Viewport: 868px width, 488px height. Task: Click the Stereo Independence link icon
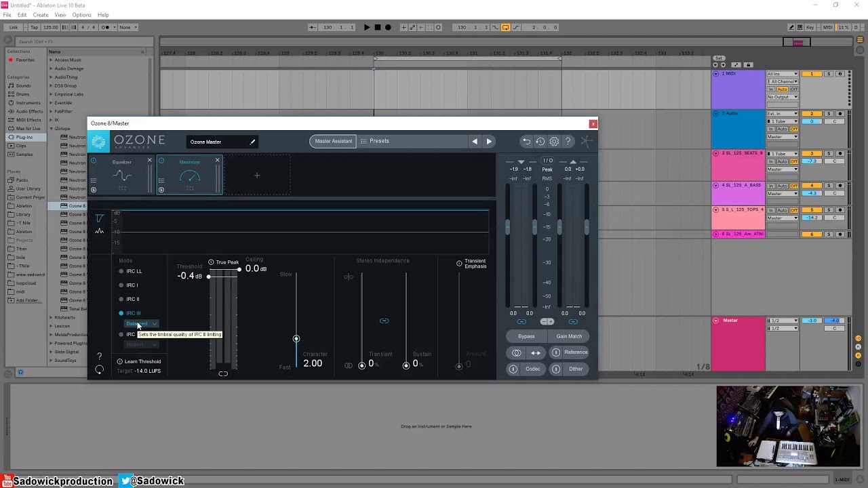[x=384, y=321]
